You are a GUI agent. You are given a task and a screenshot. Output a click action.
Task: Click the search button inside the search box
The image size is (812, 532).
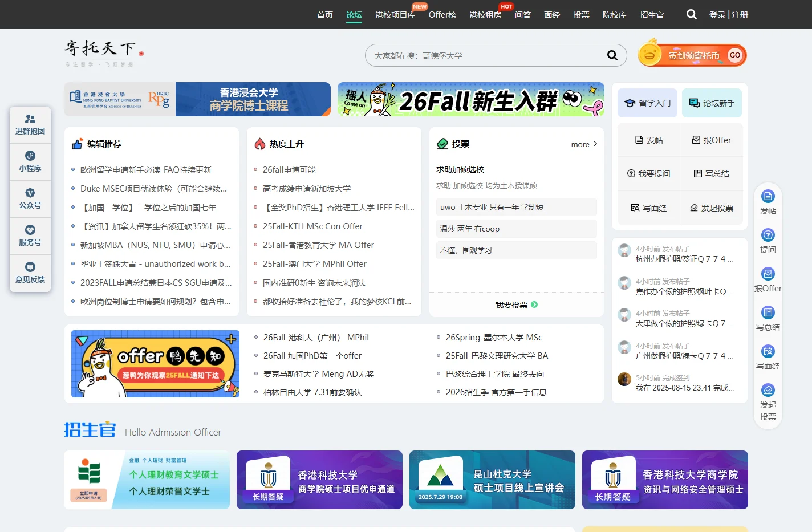coord(612,55)
